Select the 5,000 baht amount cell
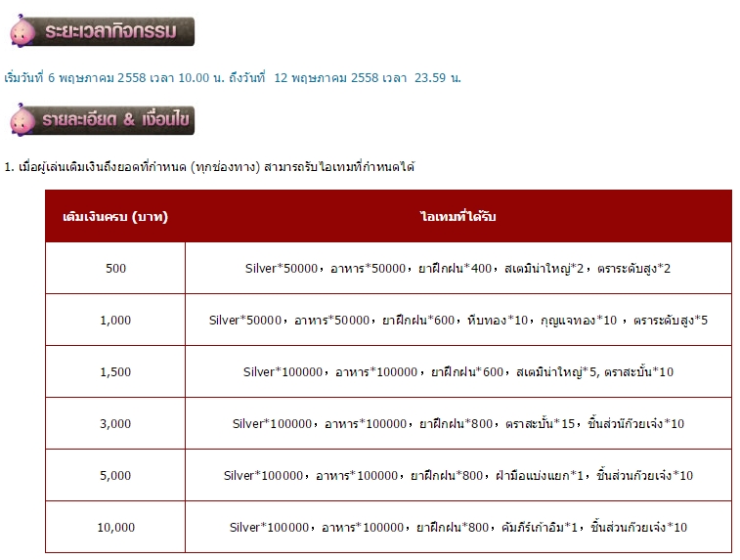This screenshot has height=560, width=740. click(x=115, y=476)
